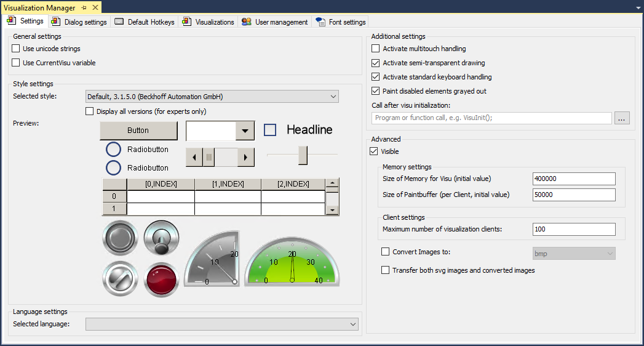Go to the User management tab

(x=274, y=22)
